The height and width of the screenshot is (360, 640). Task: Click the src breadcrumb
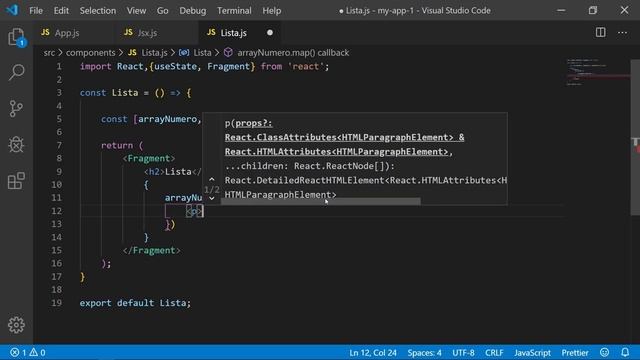[49, 53]
